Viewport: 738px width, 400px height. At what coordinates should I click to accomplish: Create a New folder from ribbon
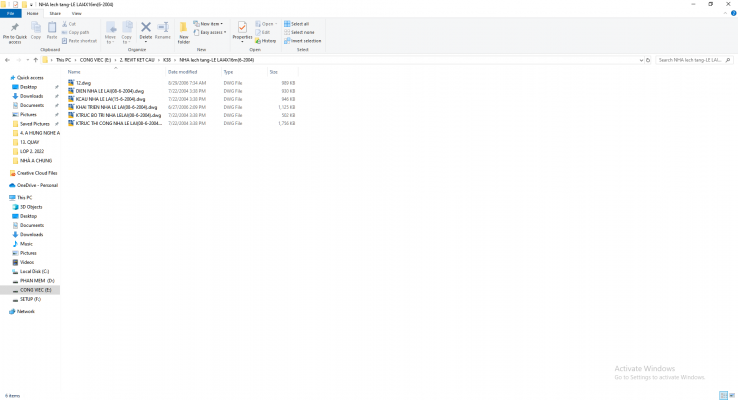184,31
